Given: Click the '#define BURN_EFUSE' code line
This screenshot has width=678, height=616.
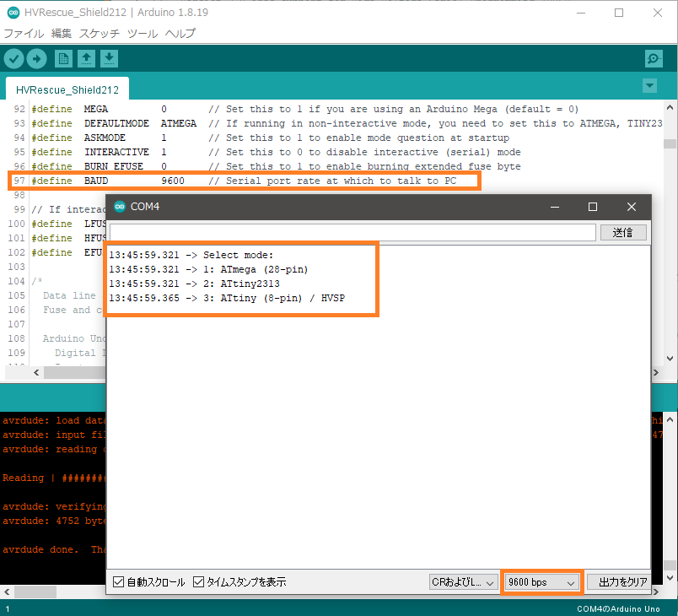Looking at the screenshot, I should click(x=276, y=166).
